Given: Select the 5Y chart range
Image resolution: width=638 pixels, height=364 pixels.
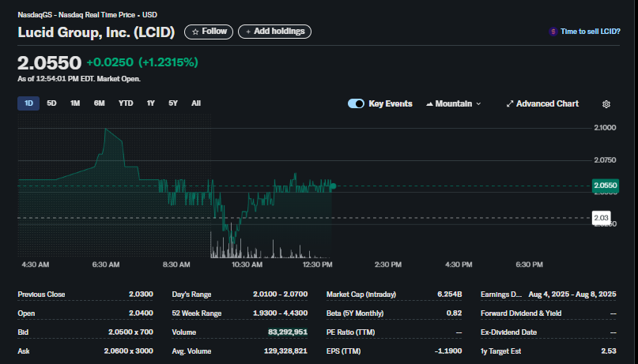Looking at the screenshot, I should click(173, 103).
